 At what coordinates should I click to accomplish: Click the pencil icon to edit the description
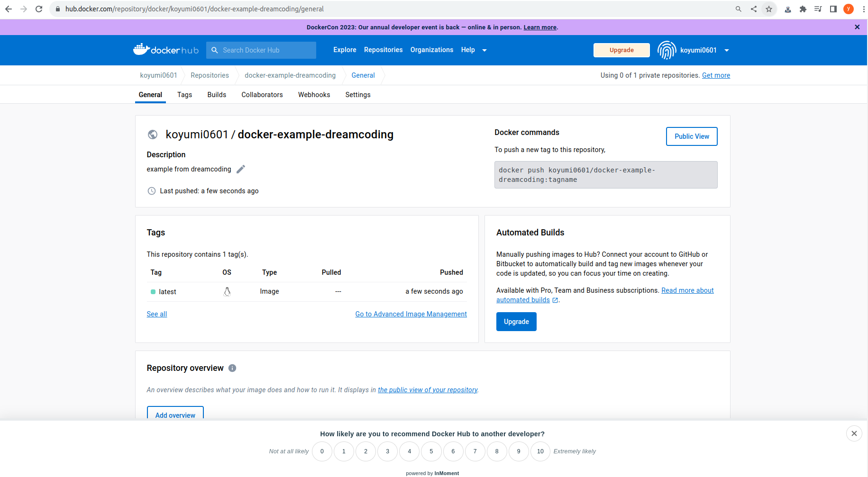(241, 169)
